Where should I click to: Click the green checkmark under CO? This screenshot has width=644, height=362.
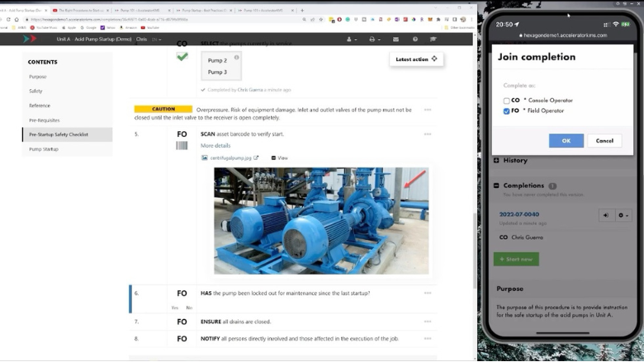pos(182,57)
